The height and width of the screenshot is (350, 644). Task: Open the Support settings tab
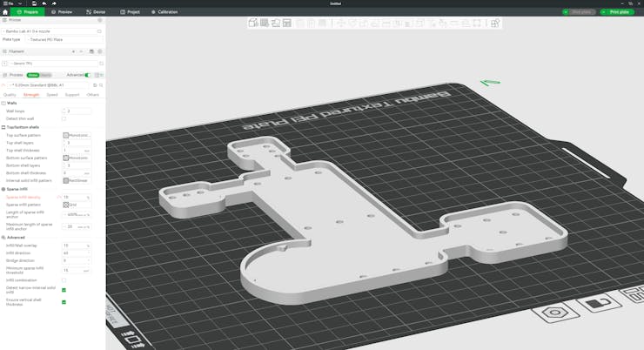pos(72,94)
